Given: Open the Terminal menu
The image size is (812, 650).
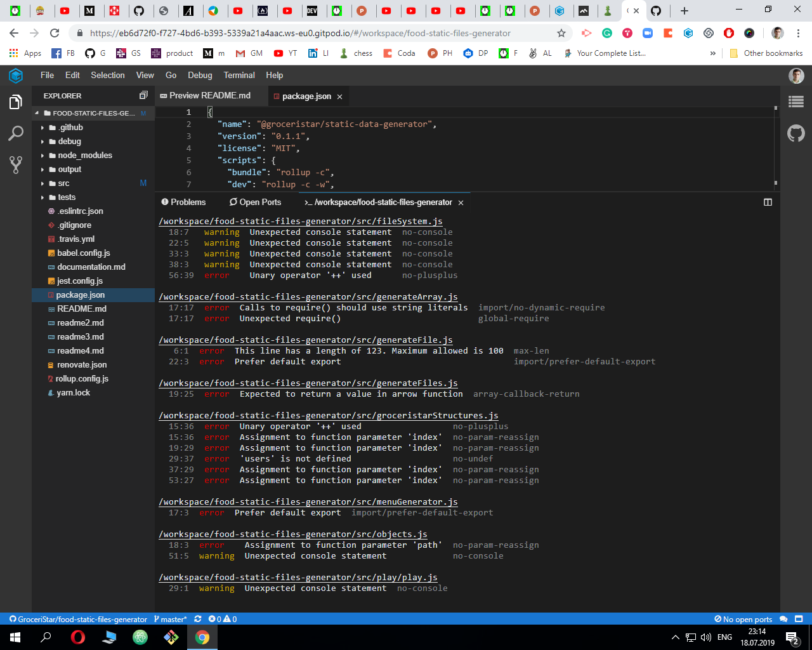Looking at the screenshot, I should coord(239,75).
